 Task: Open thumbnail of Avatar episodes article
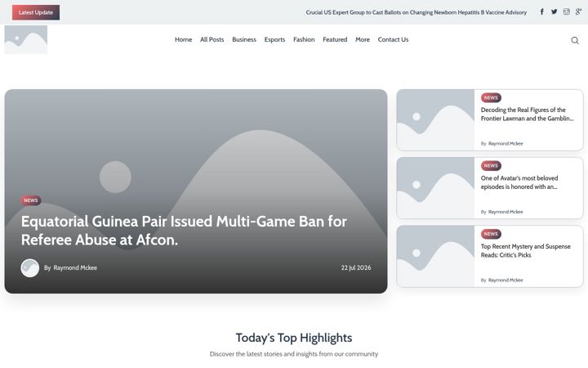(435, 188)
